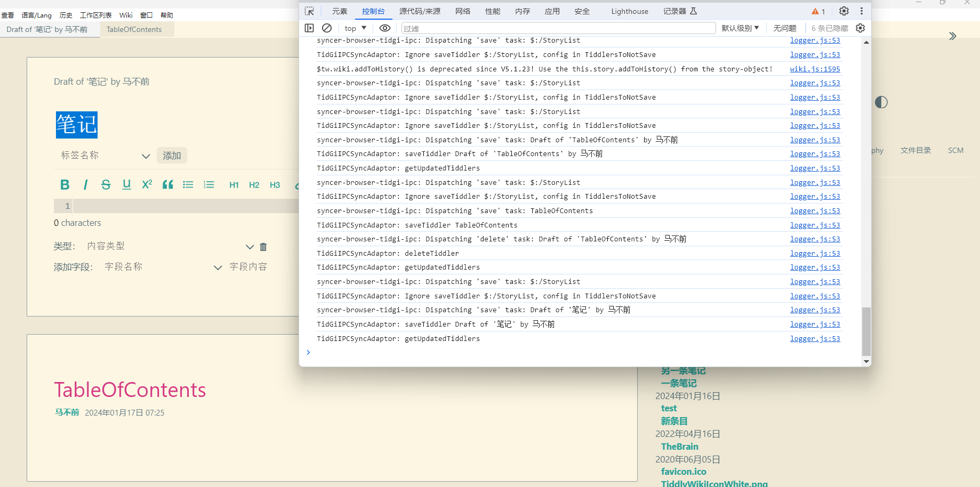Clear the console with the ban icon
Image resolution: width=980 pixels, height=487 pixels.
tap(327, 28)
